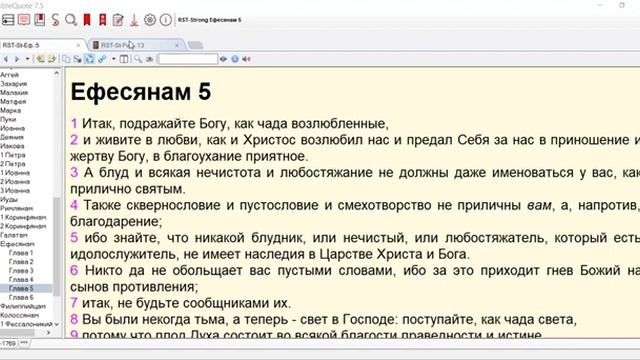Go to next chapter green arrow
Screen dimensions: 640x360
coord(52,59)
